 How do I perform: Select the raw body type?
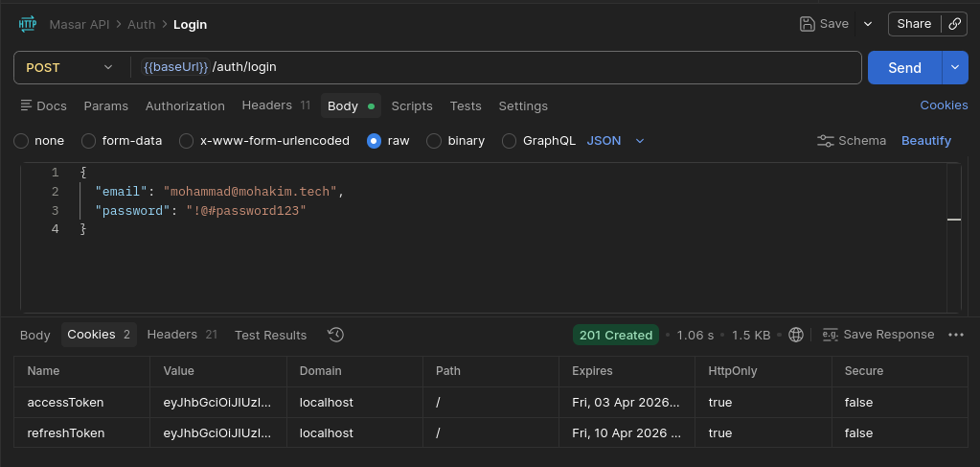click(374, 141)
